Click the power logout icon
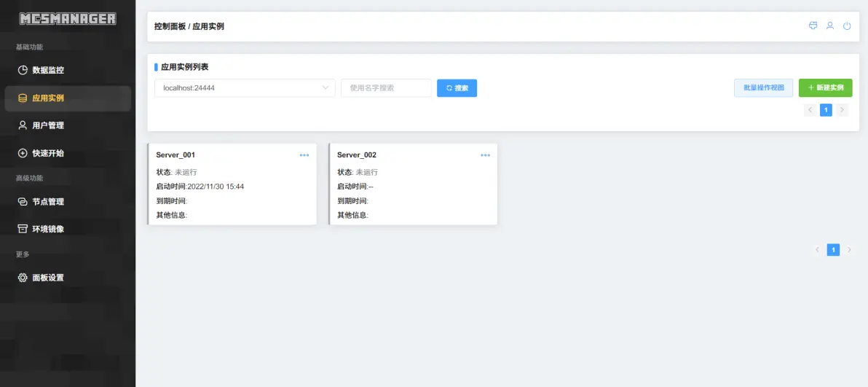 tap(847, 26)
